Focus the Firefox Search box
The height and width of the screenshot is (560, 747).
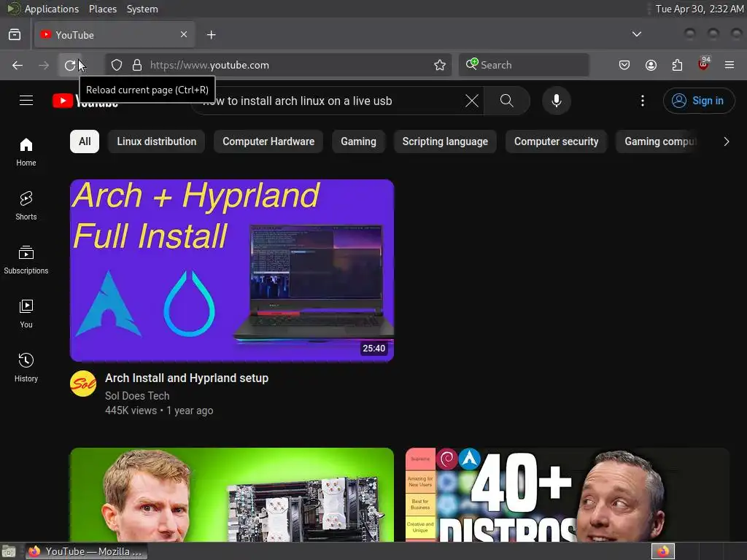click(x=524, y=65)
